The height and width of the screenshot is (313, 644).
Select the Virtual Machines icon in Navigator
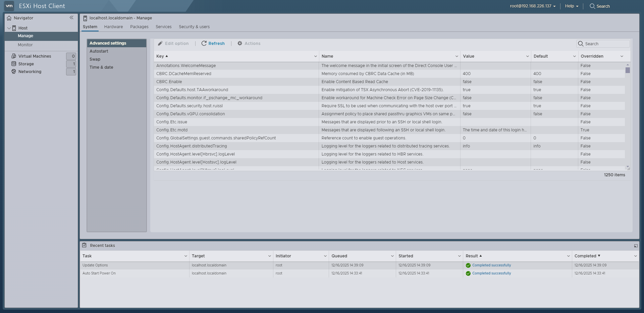(13, 56)
